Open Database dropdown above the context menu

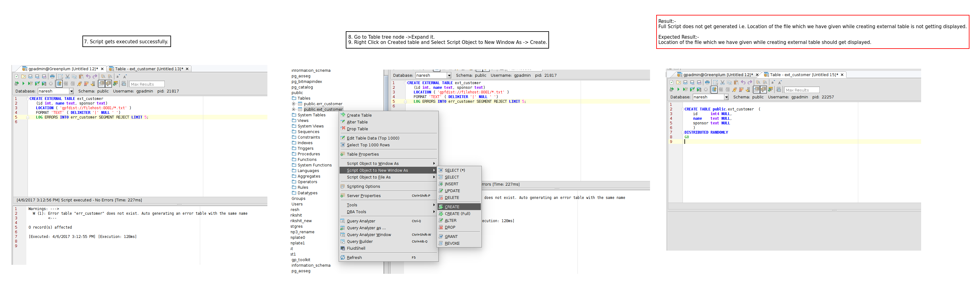449,75
